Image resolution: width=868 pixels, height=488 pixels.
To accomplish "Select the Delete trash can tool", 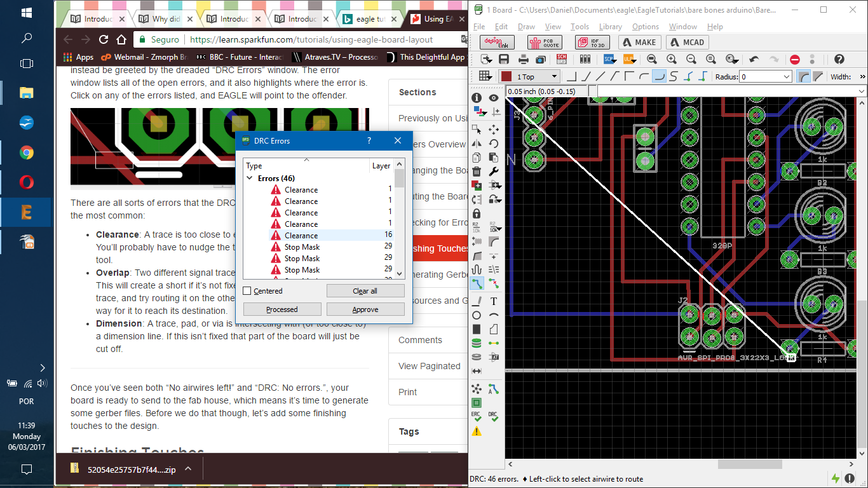I will pos(477,172).
